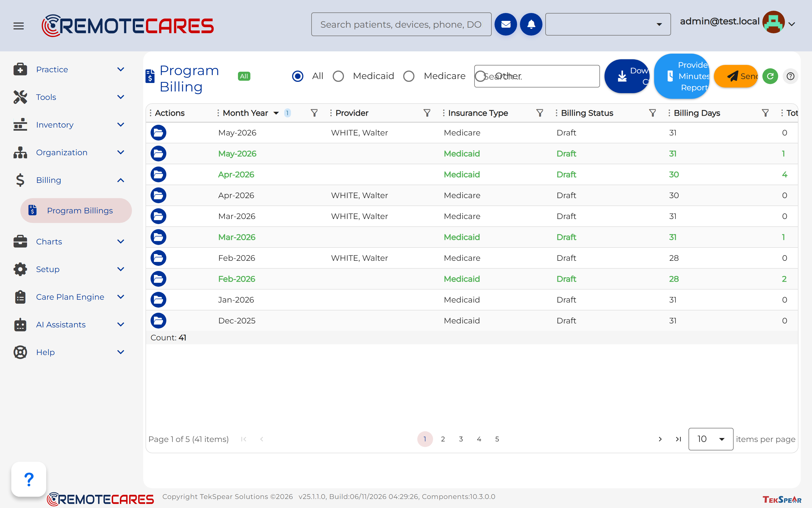Open folder for May-2026 Medicaid row
Viewport: 812px width, 508px height.
pos(158,154)
